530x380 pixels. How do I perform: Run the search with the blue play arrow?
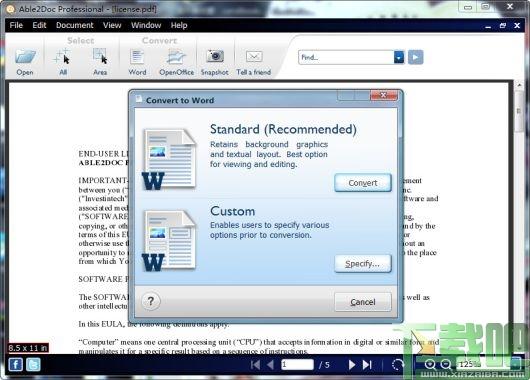click(415, 57)
